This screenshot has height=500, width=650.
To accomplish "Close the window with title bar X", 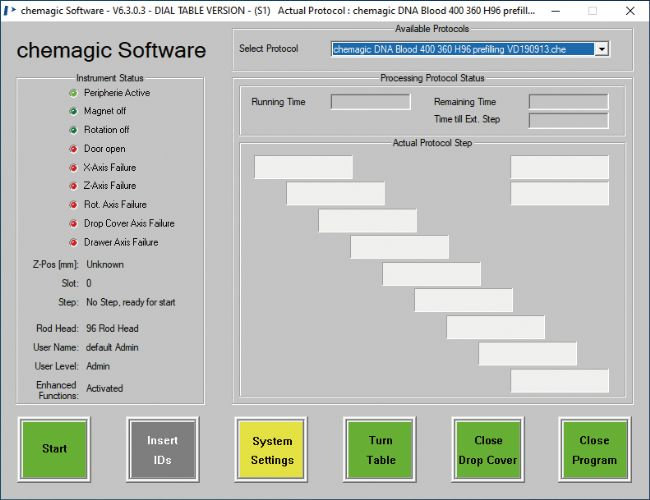I will pyautogui.click(x=630, y=11).
